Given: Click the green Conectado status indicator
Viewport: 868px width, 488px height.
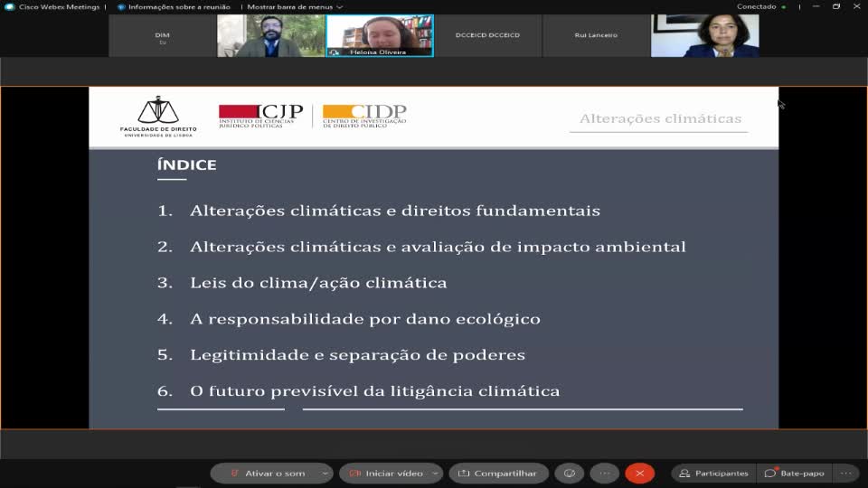Looking at the screenshot, I should click(784, 6).
